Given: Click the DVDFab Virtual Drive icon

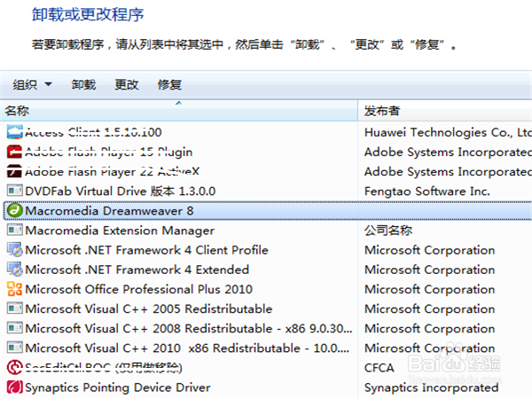Looking at the screenshot, I should coord(13,191).
